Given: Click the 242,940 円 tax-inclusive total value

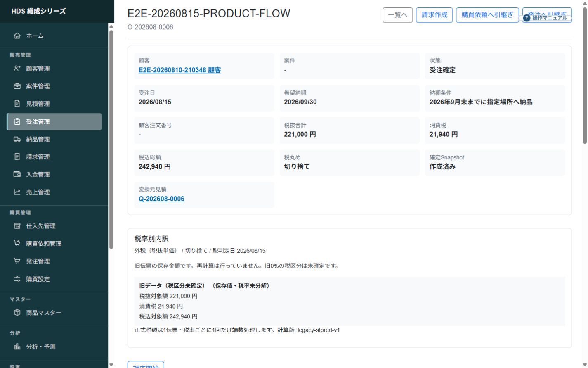Looking at the screenshot, I should coord(154,167).
